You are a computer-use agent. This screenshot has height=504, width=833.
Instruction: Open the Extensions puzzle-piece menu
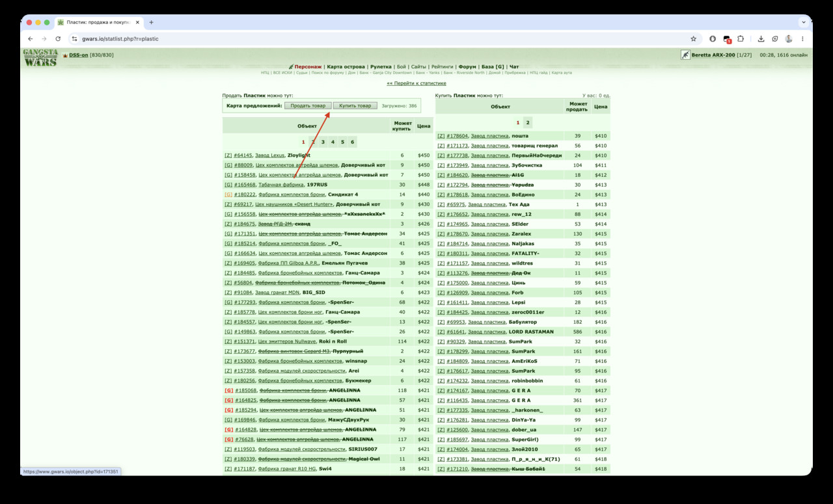pos(741,39)
